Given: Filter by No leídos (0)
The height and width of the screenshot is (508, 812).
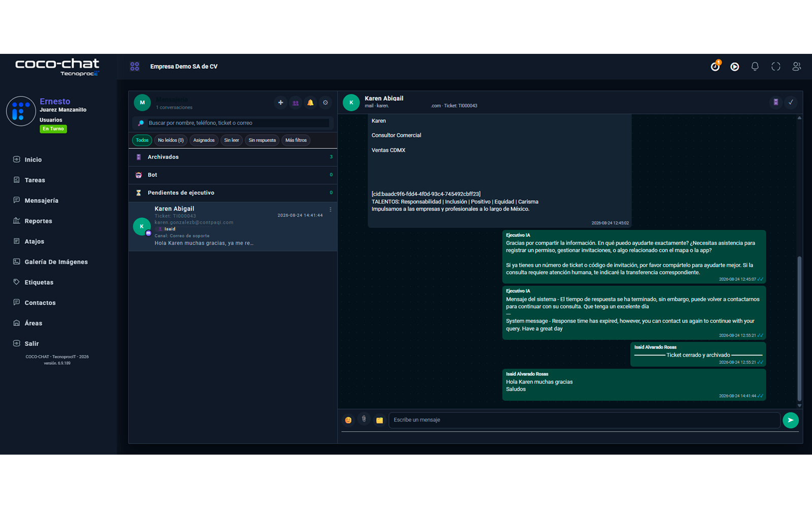Looking at the screenshot, I should [x=171, y=140].
